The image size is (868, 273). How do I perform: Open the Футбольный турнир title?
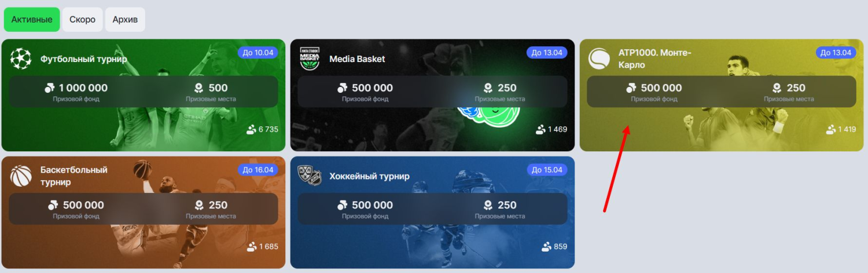[x=84, y=59]
